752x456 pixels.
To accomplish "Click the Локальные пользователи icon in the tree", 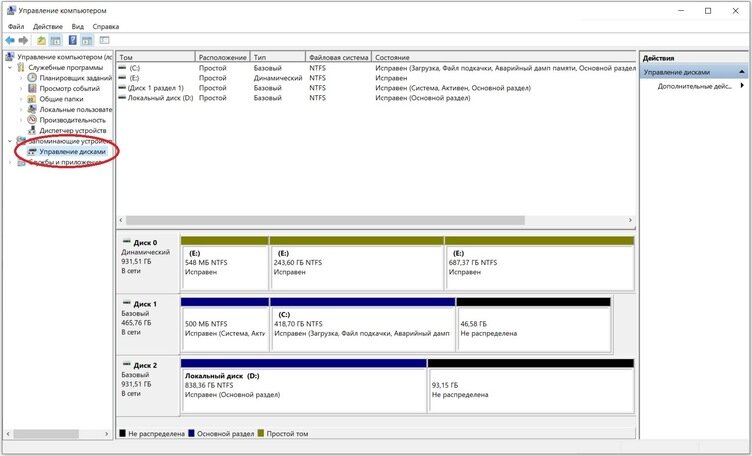I will 32,109.
